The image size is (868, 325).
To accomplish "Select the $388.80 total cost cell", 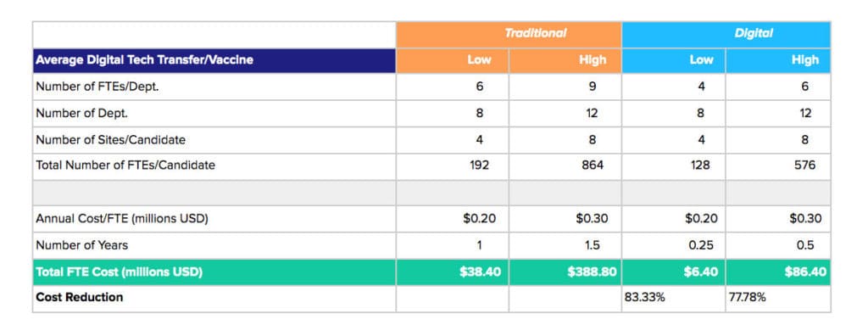I will pyautogui.click(x=565, y=272).
